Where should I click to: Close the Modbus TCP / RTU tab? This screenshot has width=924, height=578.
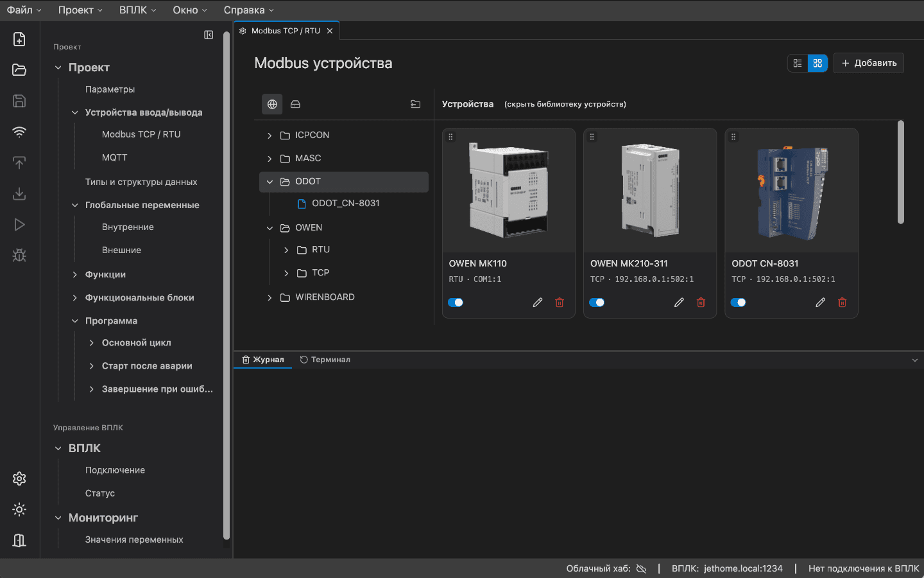tap(330, 31)
